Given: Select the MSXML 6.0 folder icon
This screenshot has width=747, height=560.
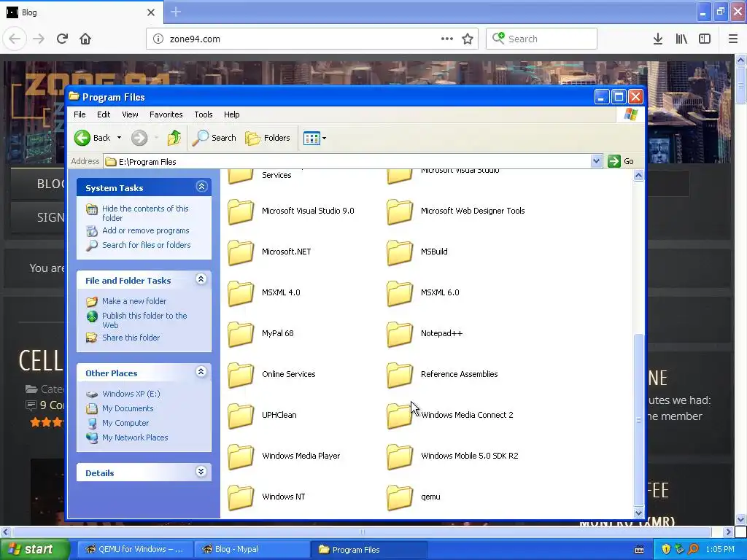Looking at the screenshot, I should pyautogui.click(x=400, y=293).
